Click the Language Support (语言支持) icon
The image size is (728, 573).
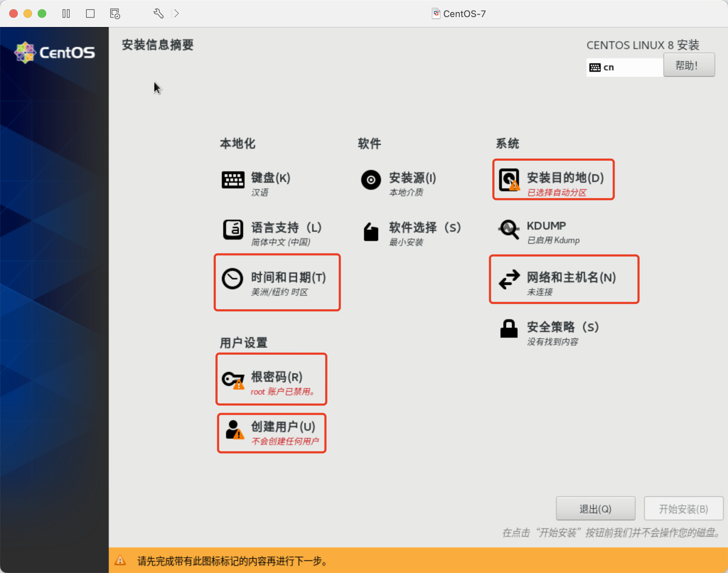click(x=233, y=230)
